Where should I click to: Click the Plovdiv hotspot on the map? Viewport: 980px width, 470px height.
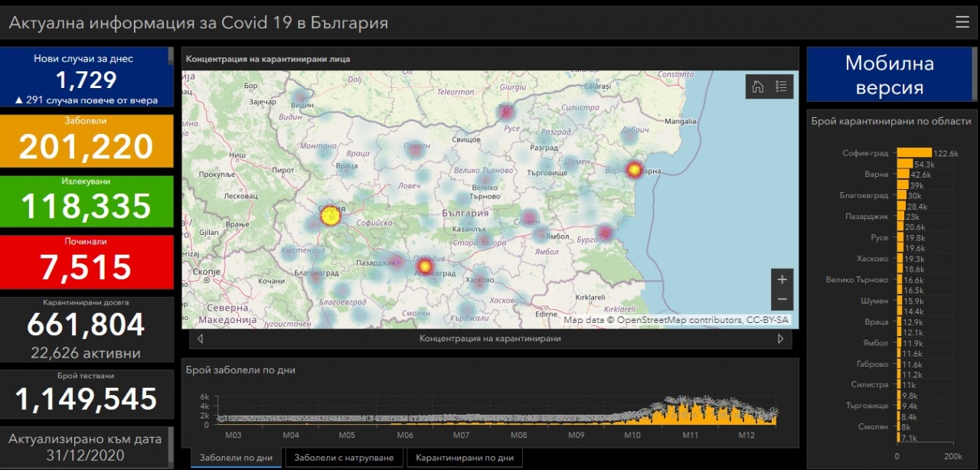pos(426,266)
